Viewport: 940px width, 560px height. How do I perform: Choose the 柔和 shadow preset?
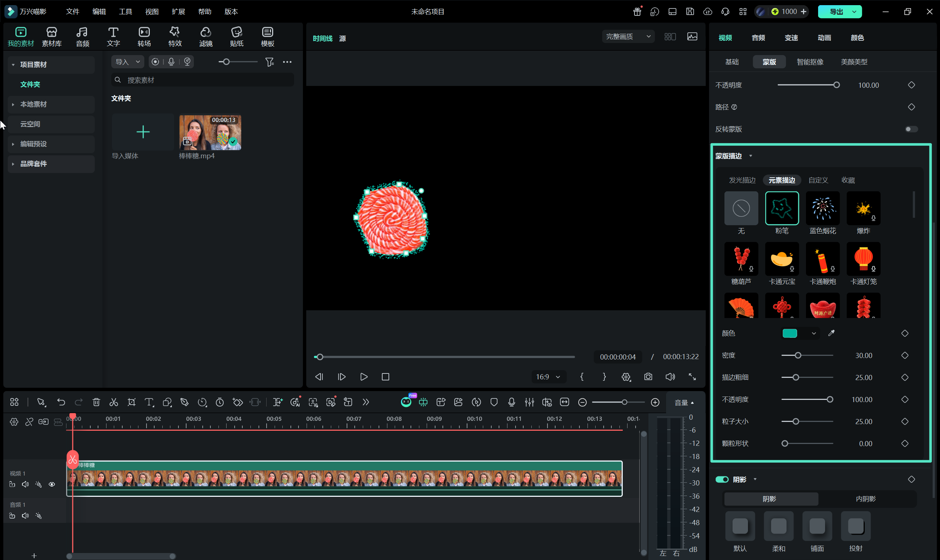[x=778, y=527]
